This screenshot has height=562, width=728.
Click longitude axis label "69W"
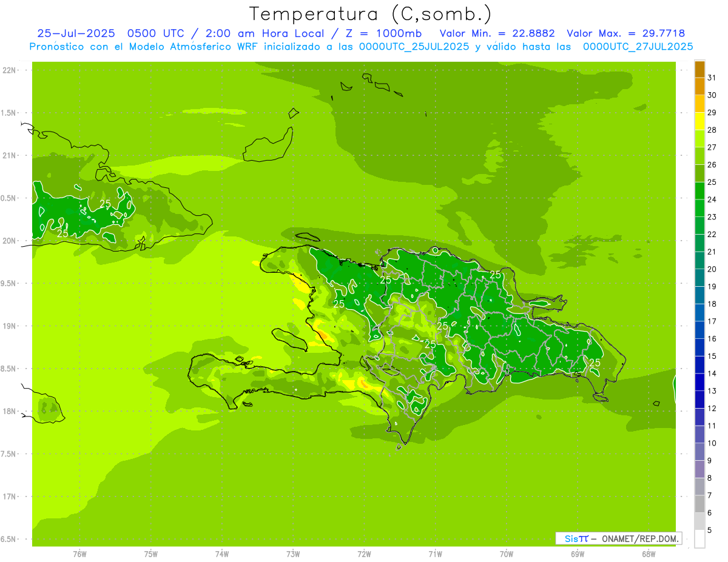[578, 554]
